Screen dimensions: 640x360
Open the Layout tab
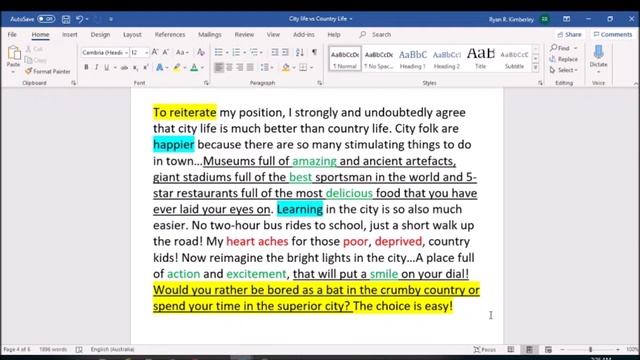click(x=132, y=35)
